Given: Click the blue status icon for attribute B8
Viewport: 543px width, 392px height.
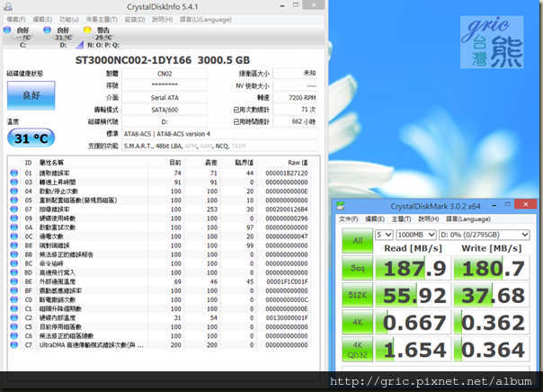Looking at the screenshot, I should [13, 245].
